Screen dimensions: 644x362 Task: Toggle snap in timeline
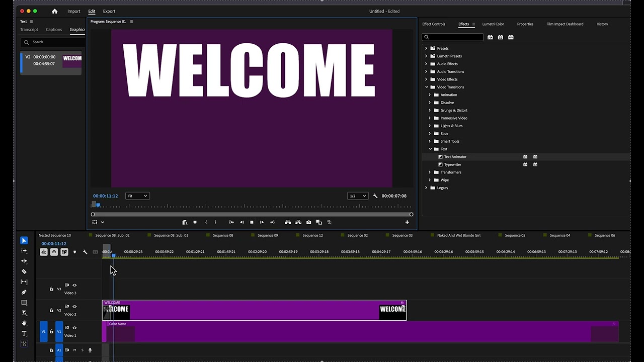54,252
